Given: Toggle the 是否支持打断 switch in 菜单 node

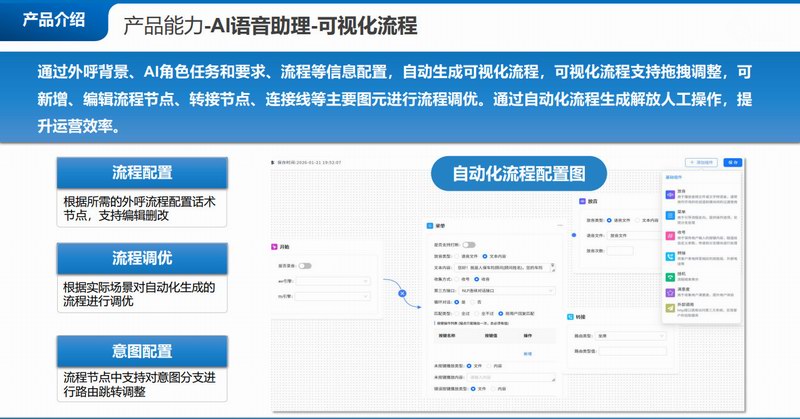Looking at the screenshot, I should (x=468, y=244).
